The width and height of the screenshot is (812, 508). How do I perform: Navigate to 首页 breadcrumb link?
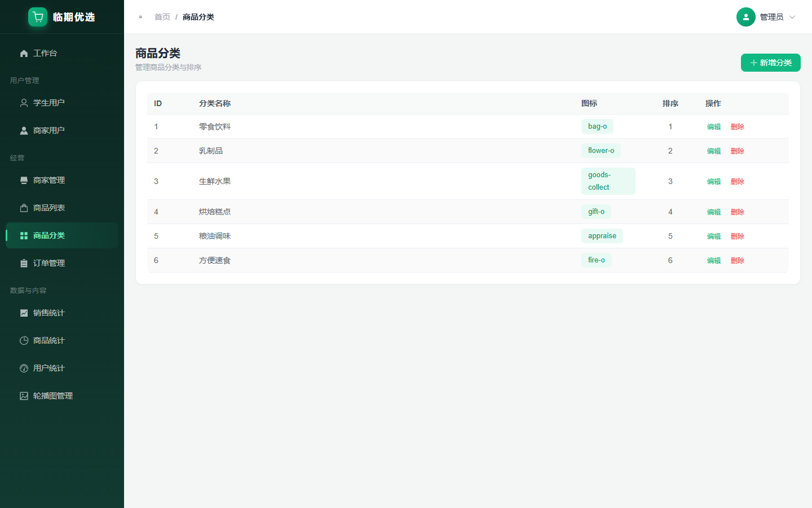(x=162, y=17)
